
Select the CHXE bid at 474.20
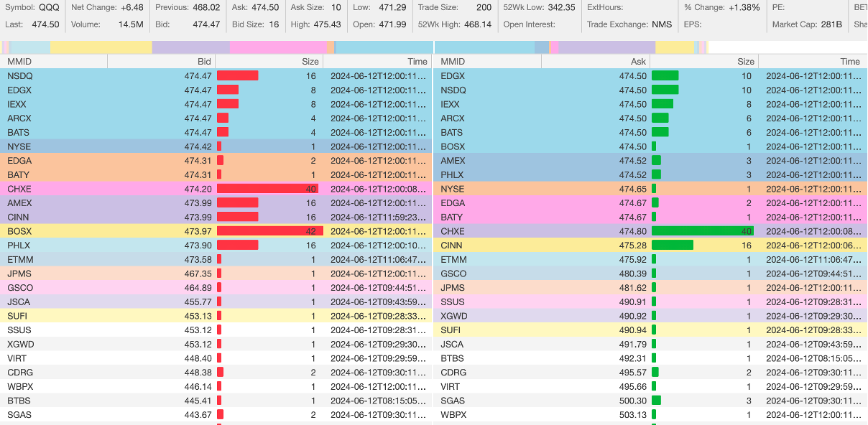[x=217, y=189]
